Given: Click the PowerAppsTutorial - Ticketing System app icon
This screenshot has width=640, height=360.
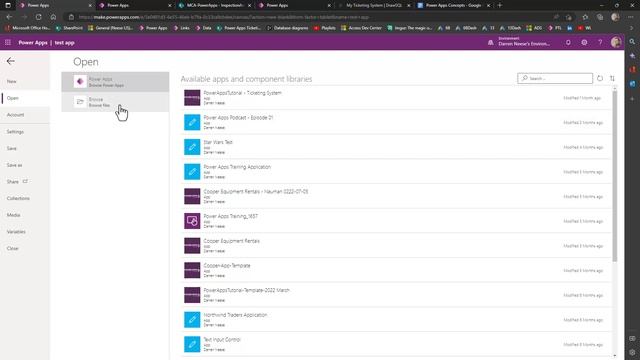Looking at the screenshot, I should click(x=192, y=98).
